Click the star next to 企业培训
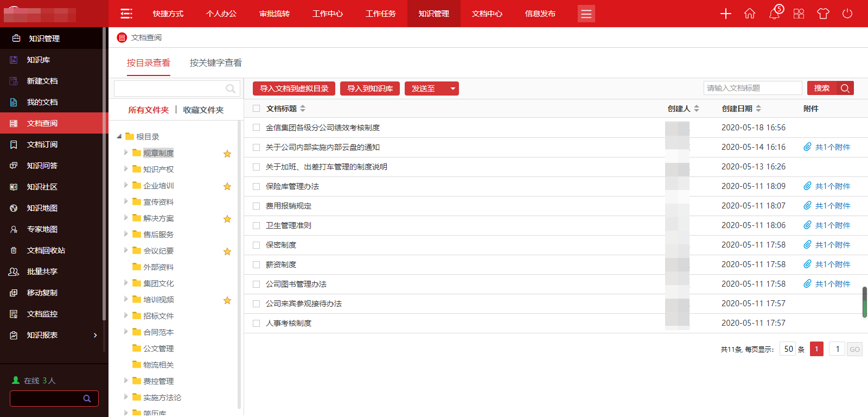 [227, 186]
